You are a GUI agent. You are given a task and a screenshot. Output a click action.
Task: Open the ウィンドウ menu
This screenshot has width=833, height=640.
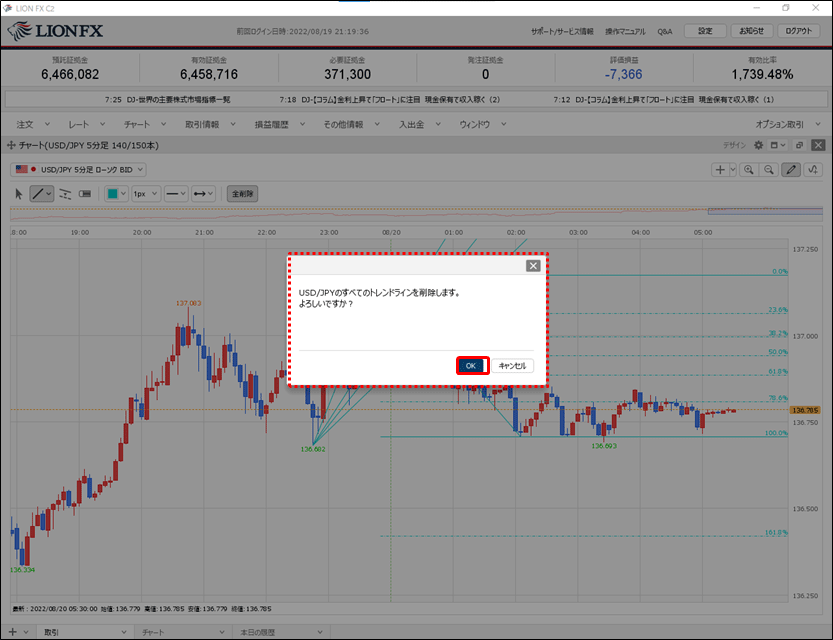[x=483, y=124]
